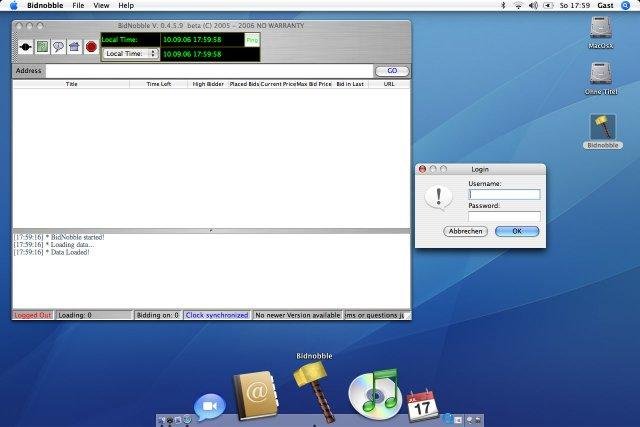Sort by the Time Left column header

158,84
